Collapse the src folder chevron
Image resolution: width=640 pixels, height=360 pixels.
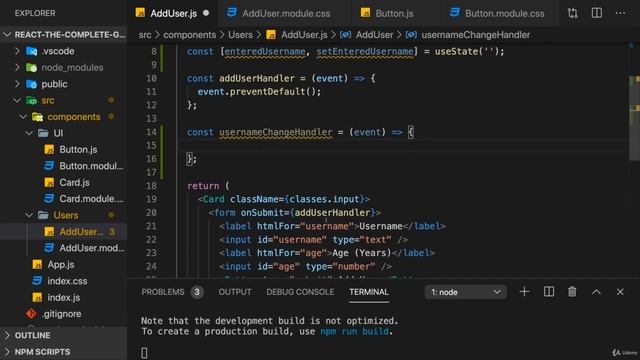click(x=17, y=100)
